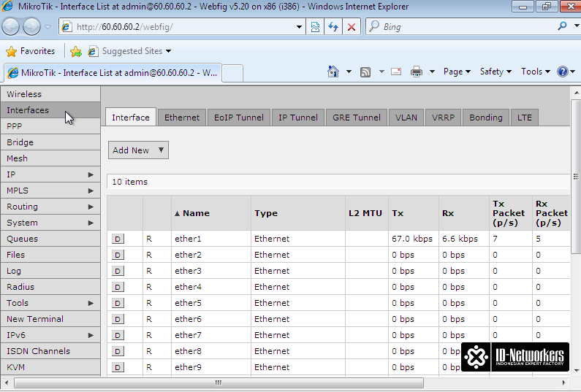The width and height of the screenshot is (581, 392).
Task: Toggle the D button for ether7
Action: pyautogui.click(x=118, y=335)
